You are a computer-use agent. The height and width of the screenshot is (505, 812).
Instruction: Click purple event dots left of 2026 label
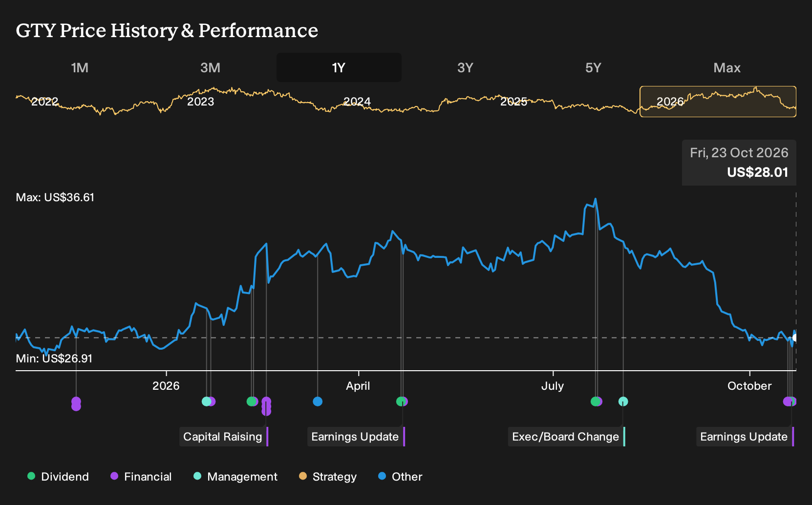click(x=76, y=404)
